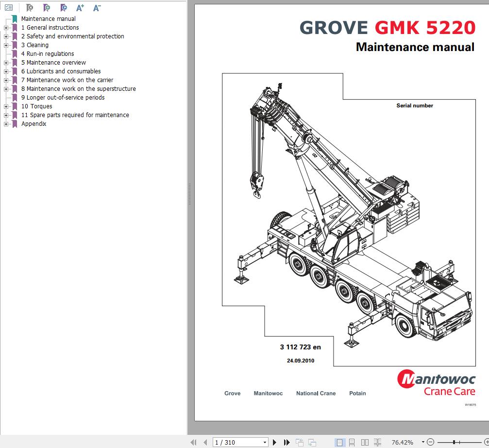
Task: Open the Appendix bookmark
Action: [34, 123]
